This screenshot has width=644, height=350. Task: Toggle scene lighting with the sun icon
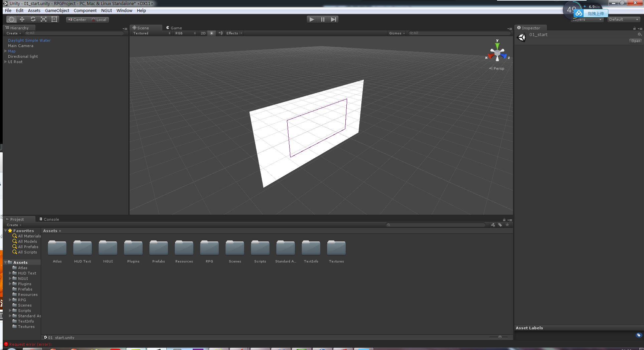pos(212,33)
